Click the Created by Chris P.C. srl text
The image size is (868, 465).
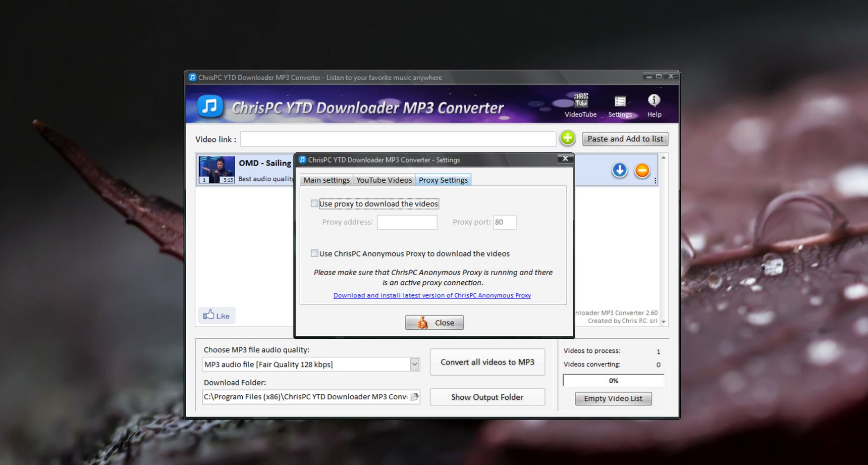(622, 321)
